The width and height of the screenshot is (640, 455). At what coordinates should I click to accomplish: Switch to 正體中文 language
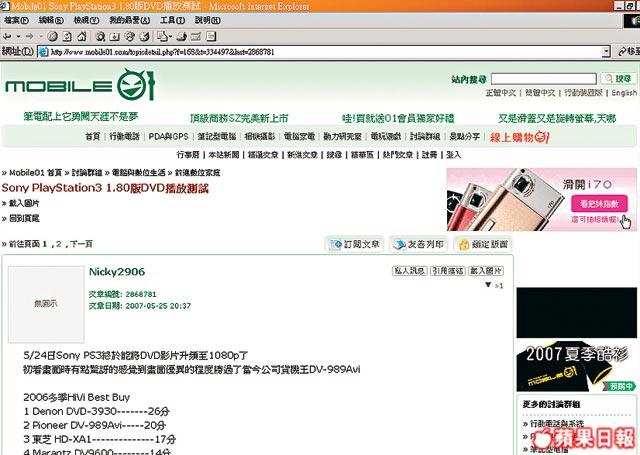500,93
